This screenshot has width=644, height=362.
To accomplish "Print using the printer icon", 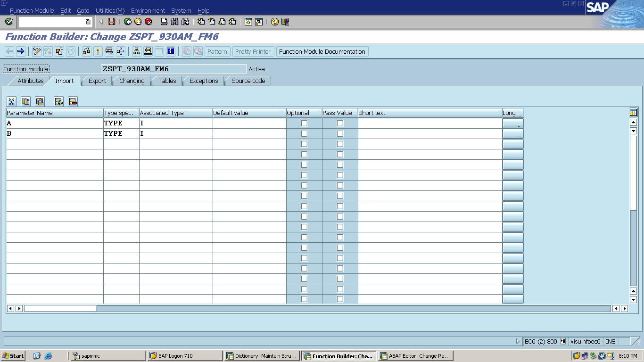I will [164, 22].
